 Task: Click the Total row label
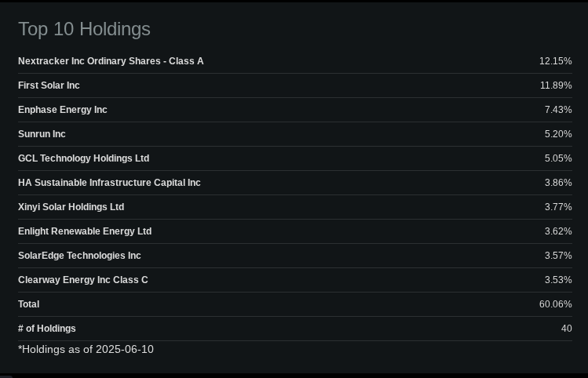(x=28, y=304)
